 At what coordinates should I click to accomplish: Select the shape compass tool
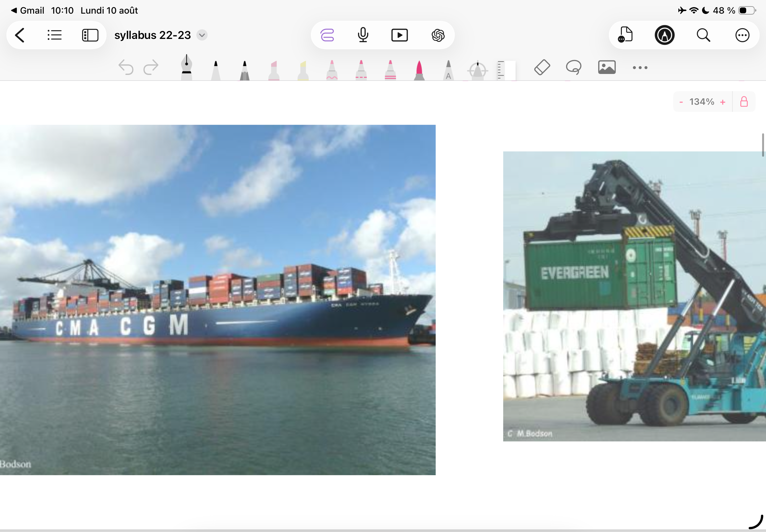point(477,70)
